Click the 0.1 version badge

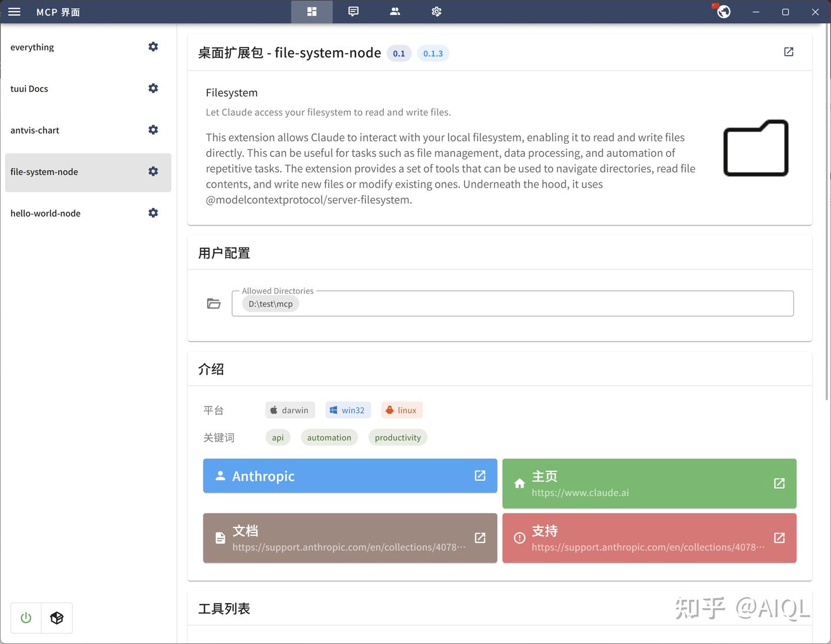pyautogui.click(x=399, y=54)
